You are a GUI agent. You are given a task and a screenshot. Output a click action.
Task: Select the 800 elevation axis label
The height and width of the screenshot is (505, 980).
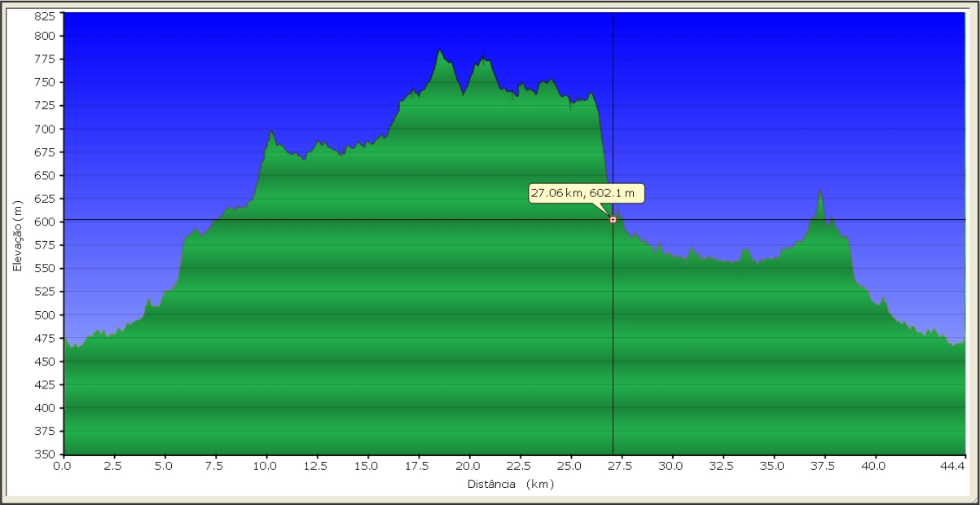click(x=45, y=36)
